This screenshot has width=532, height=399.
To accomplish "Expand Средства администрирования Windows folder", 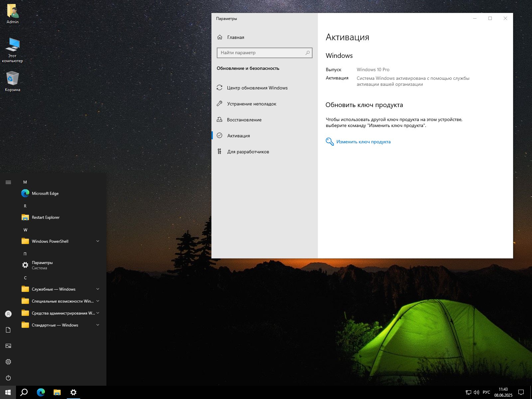I will (x=62, y=313).
